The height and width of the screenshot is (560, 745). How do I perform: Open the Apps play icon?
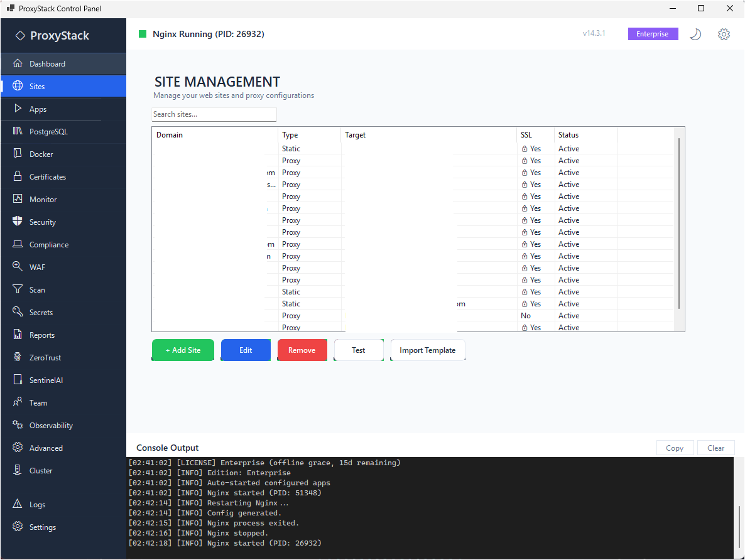point(18,108)
